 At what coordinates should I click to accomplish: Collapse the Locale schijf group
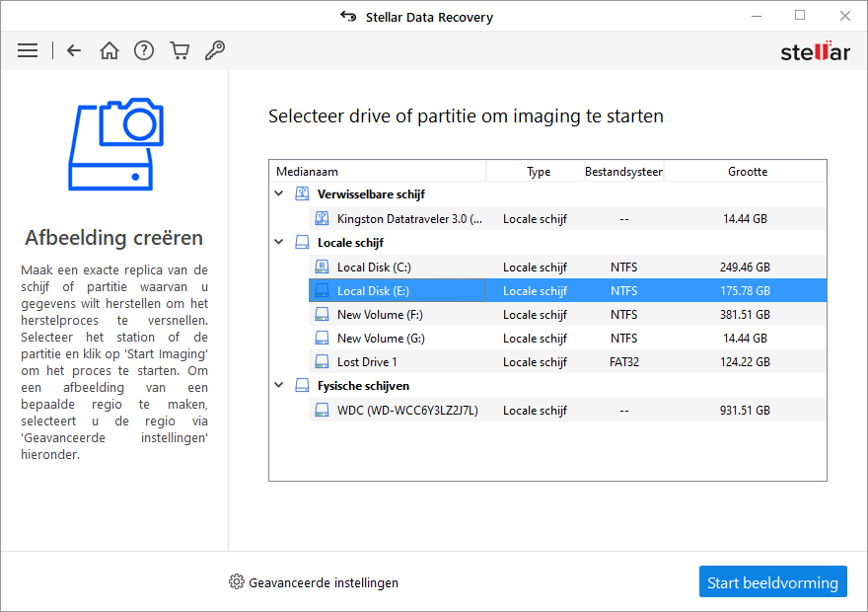pos(279,242)
